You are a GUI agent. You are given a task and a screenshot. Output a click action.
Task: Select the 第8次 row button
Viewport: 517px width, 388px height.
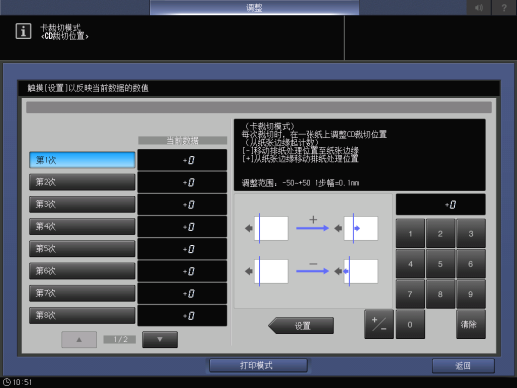click(82, 315)
